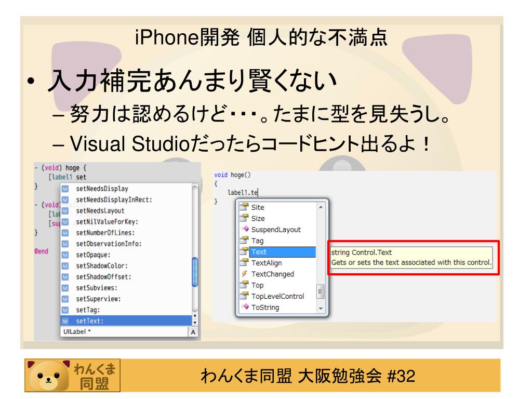Click the property icon beside Top

[244, 285]
